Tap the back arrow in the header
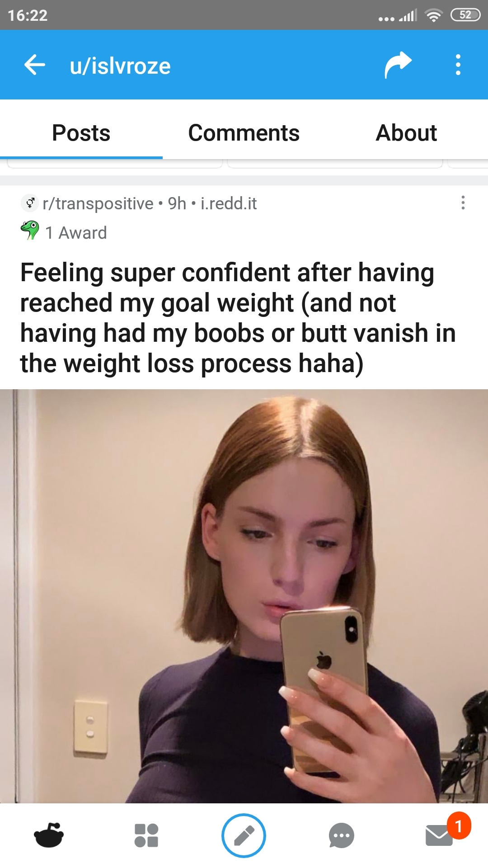 (x=35, y=65)
